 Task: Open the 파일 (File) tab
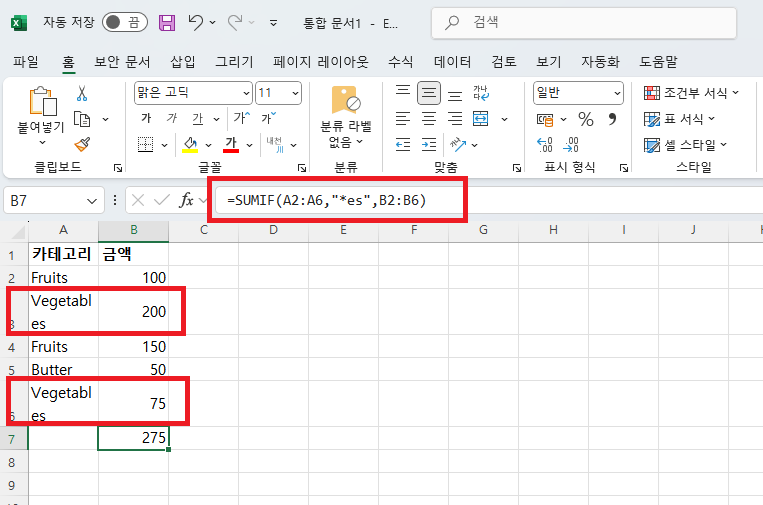26,62
